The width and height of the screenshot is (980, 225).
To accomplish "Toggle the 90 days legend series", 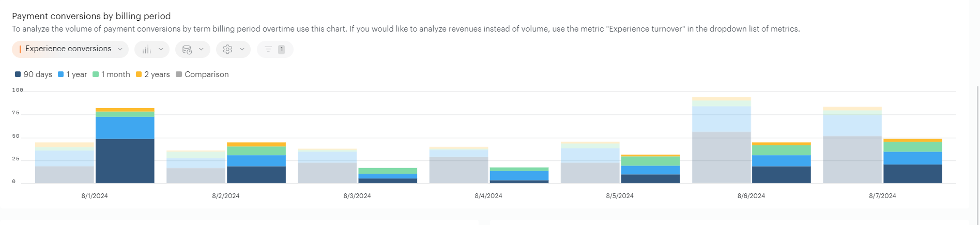I will coord(34,74).
